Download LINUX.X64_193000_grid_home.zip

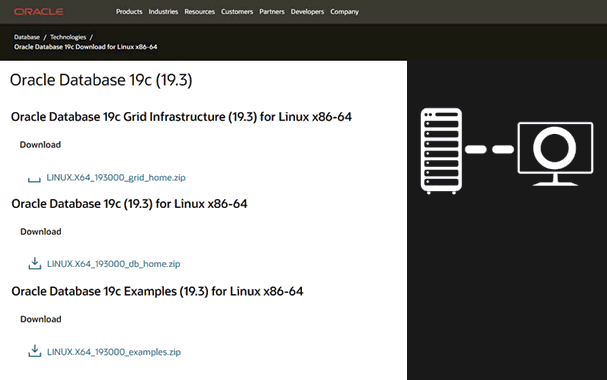point(116,178)
